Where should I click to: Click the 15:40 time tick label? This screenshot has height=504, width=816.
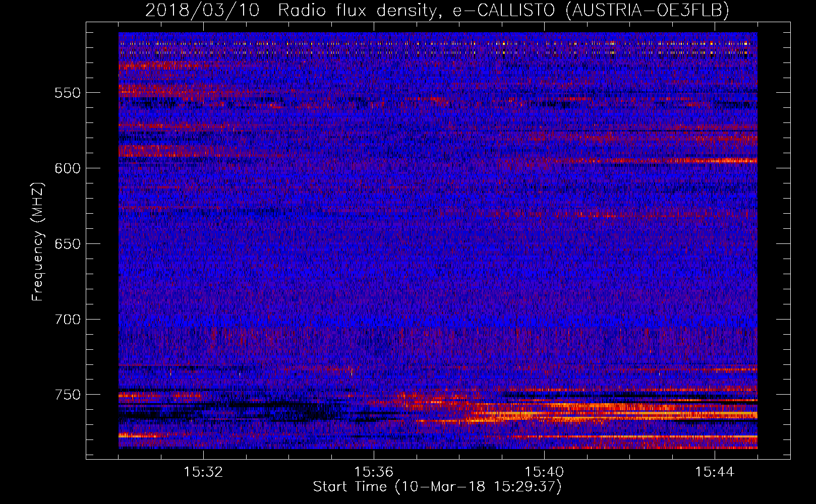tap(544, 472)
